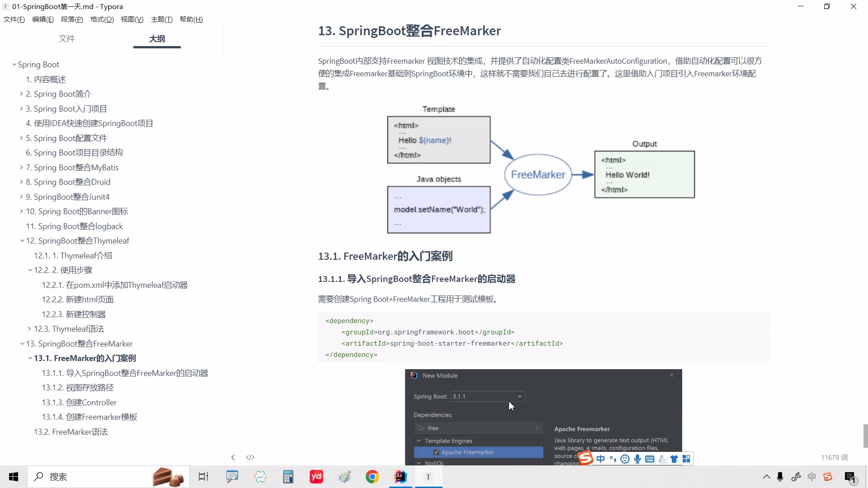The image size is (868, 488).
Task: Open Sogou skin settings t-shirt icon
Action: [674, 459]
